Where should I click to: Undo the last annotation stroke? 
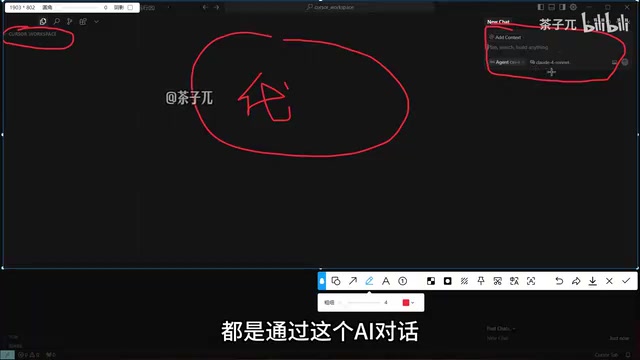(x=559, y=281)
